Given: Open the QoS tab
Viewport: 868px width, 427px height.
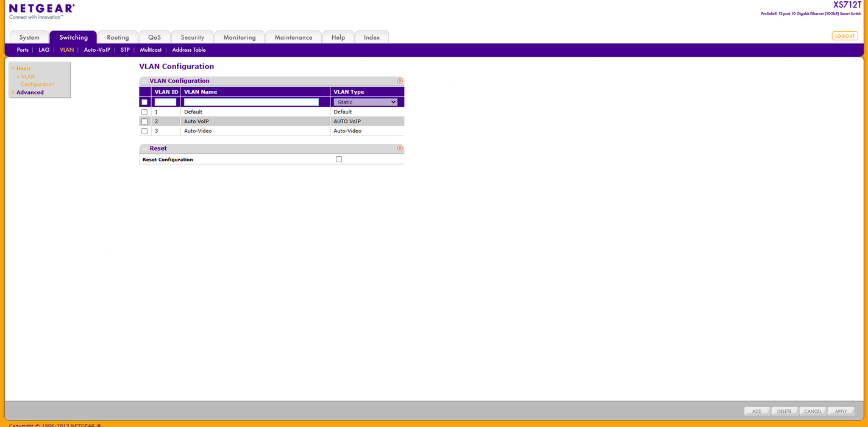Looking at the screenshot, I should pyautogui.click(x=154, y=37).
